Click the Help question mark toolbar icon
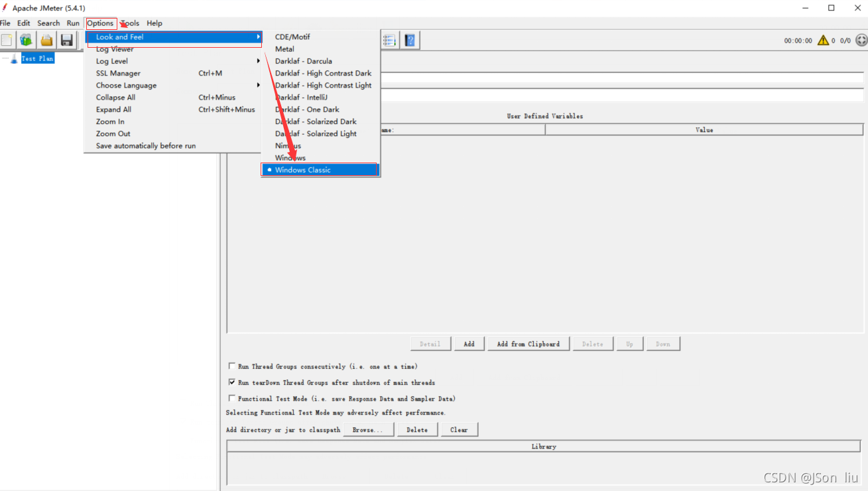 (410, 40)
